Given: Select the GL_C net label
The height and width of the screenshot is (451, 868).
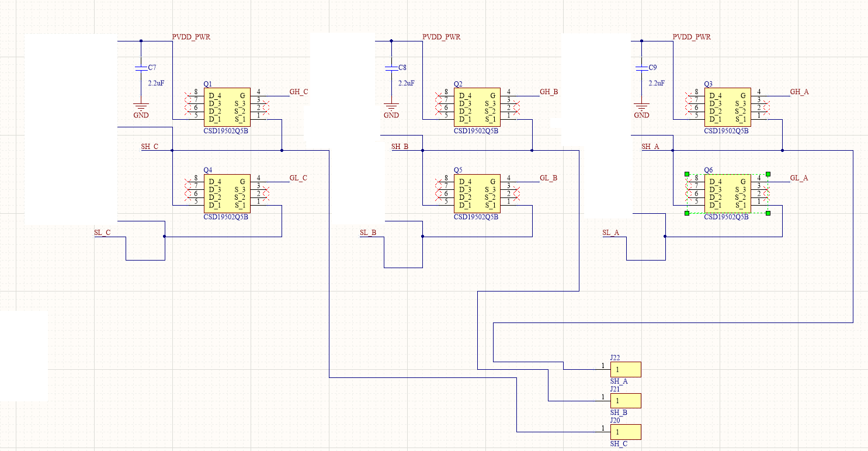Looking at the screenshot, I should coord(298,178).
